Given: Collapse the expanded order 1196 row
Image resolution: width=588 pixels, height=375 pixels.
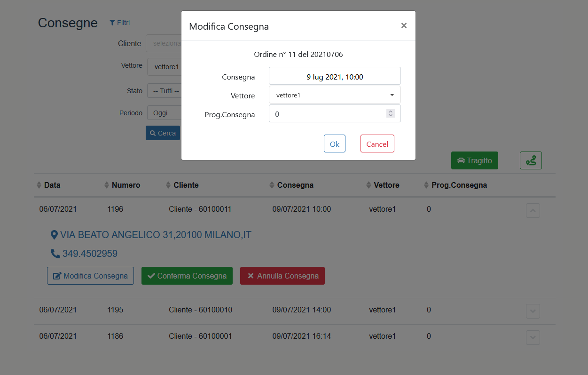Looking at the screenshot, I should click(x=533, y=211).
